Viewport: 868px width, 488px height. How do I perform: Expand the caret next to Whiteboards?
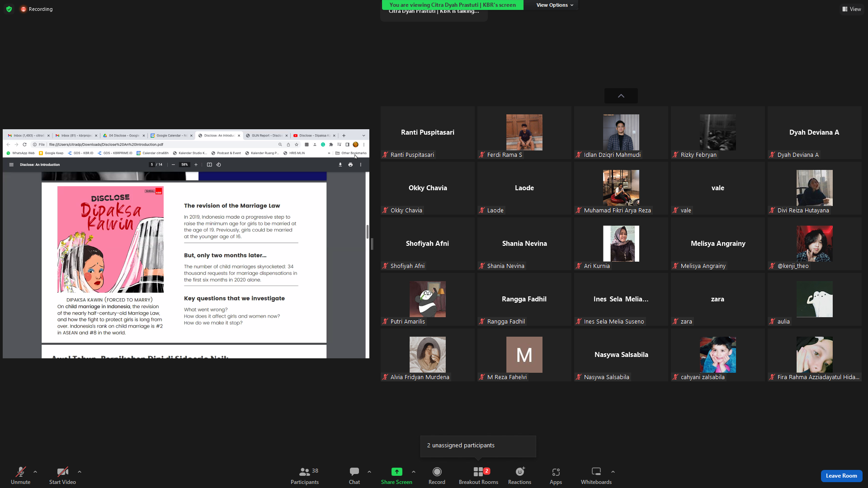click(x=613, y=472)
